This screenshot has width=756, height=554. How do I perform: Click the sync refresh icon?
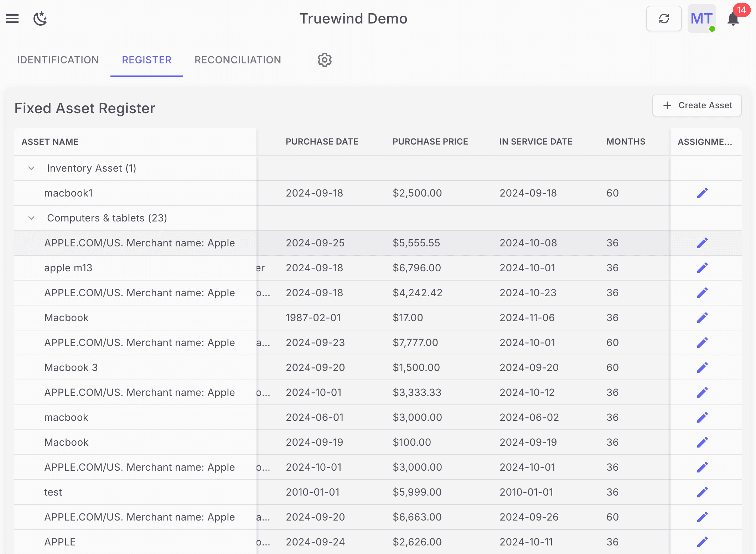664,18
